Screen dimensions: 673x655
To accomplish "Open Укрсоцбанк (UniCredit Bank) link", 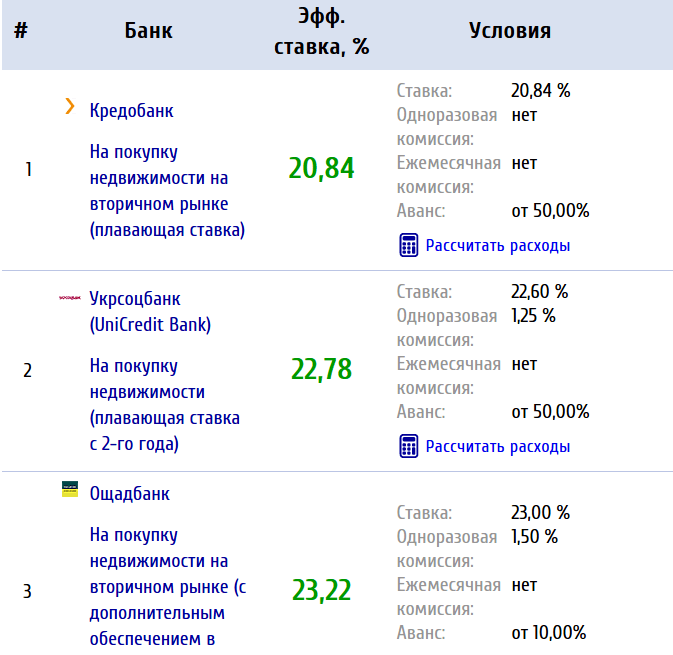I will pyautogui.click(x=150, y=312).
